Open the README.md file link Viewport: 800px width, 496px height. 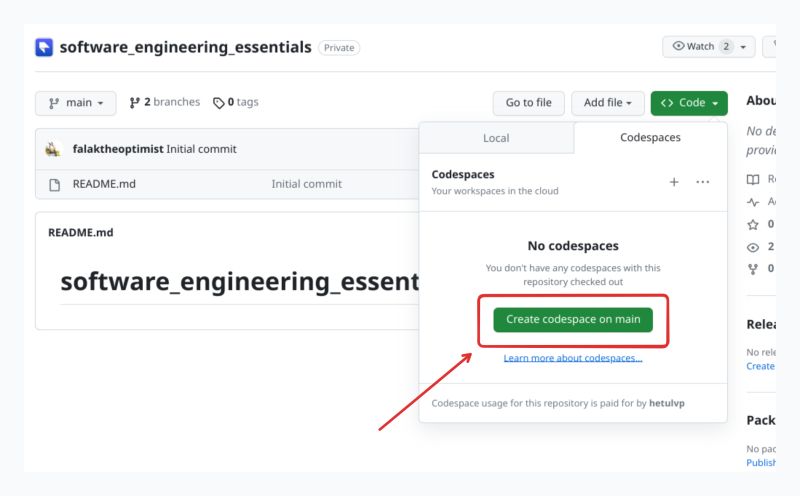[x=104, y=184]
